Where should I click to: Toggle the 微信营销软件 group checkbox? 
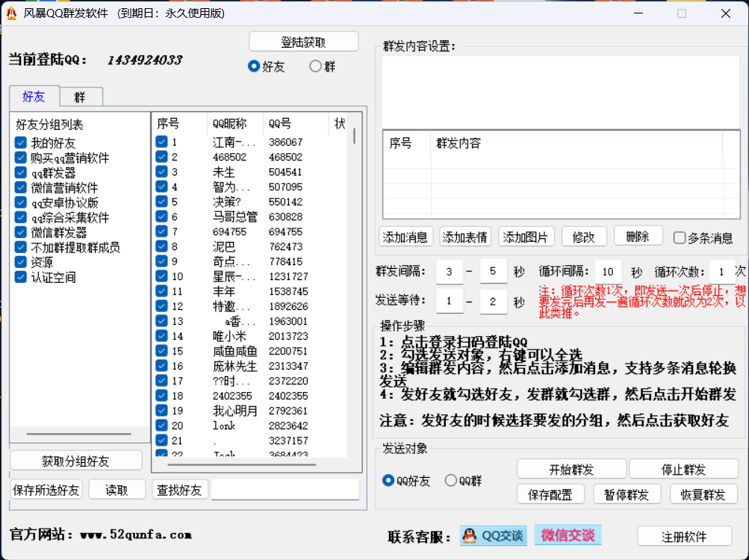tap(21, 187)
